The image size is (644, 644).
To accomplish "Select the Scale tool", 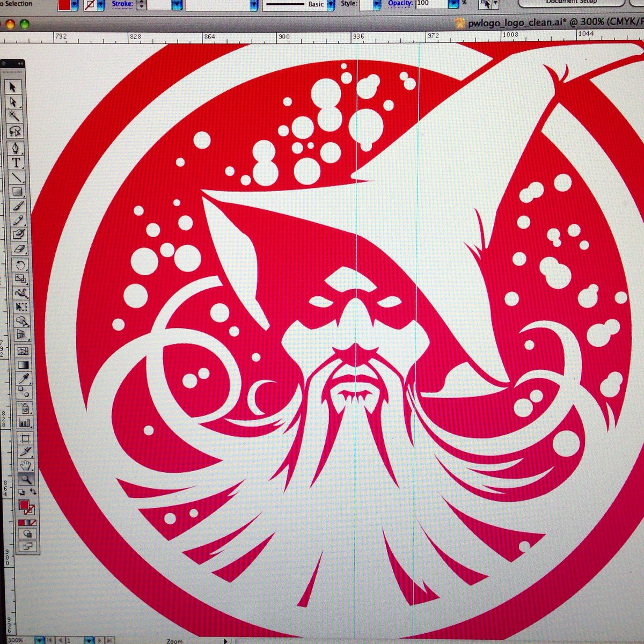I will point(21,279).
